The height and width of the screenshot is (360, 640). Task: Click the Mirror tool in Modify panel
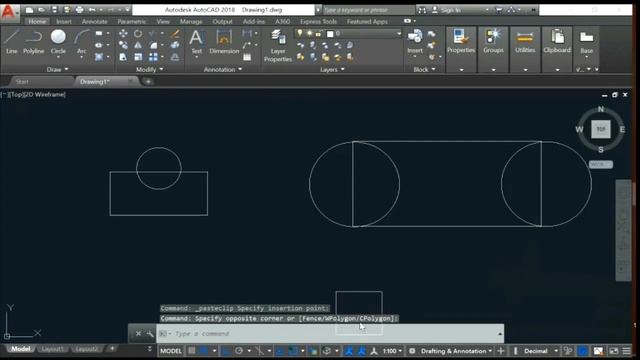(138, 45)
